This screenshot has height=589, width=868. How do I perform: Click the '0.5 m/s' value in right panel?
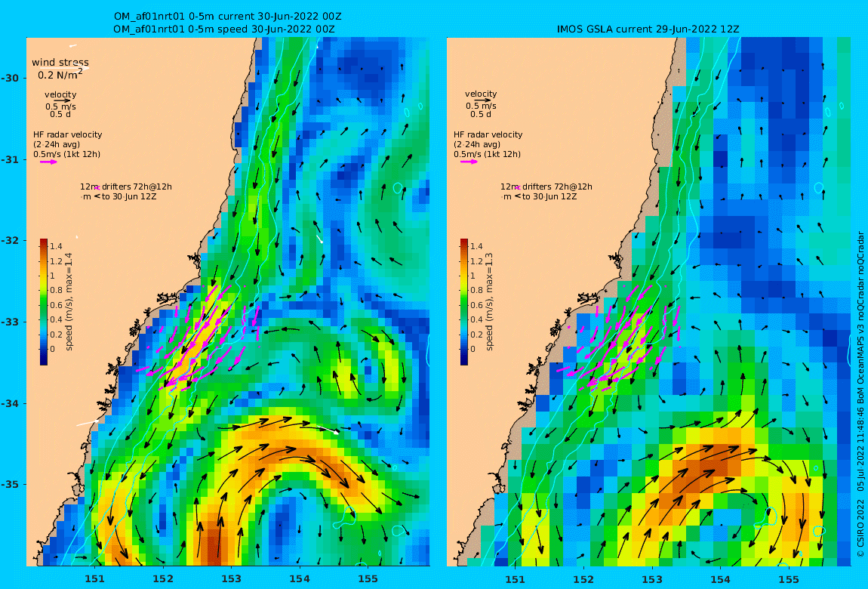point(481,106)
